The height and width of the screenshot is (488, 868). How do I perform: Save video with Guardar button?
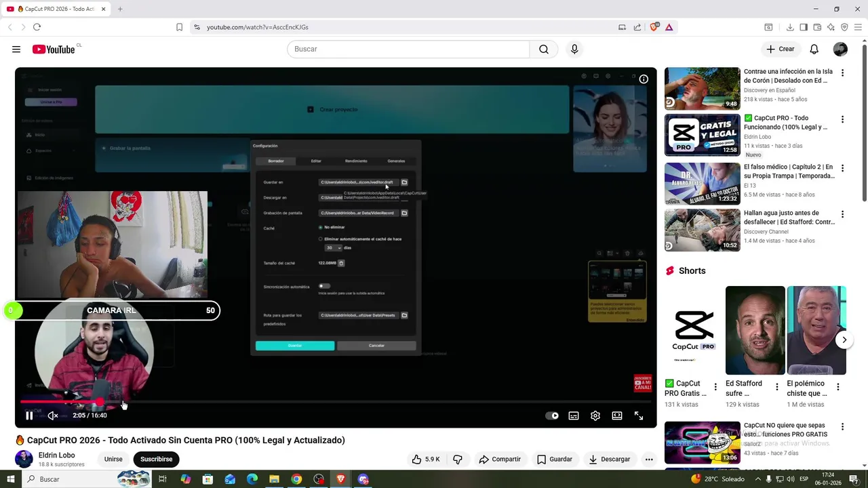555,459
